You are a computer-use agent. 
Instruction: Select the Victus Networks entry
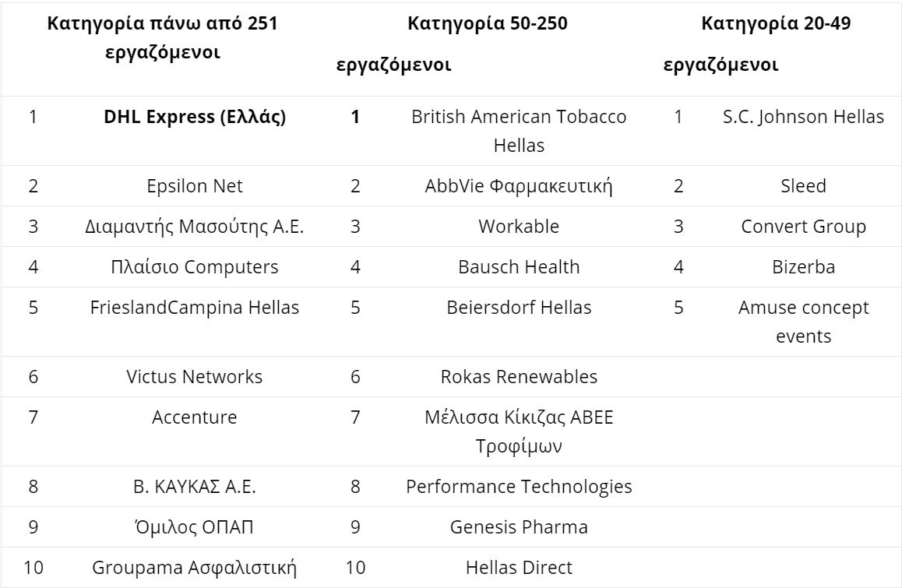(x=195, y=377)
